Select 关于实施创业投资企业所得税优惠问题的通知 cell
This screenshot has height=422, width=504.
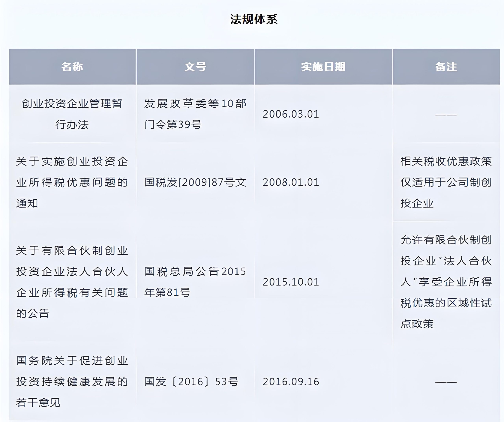(72, 182)
